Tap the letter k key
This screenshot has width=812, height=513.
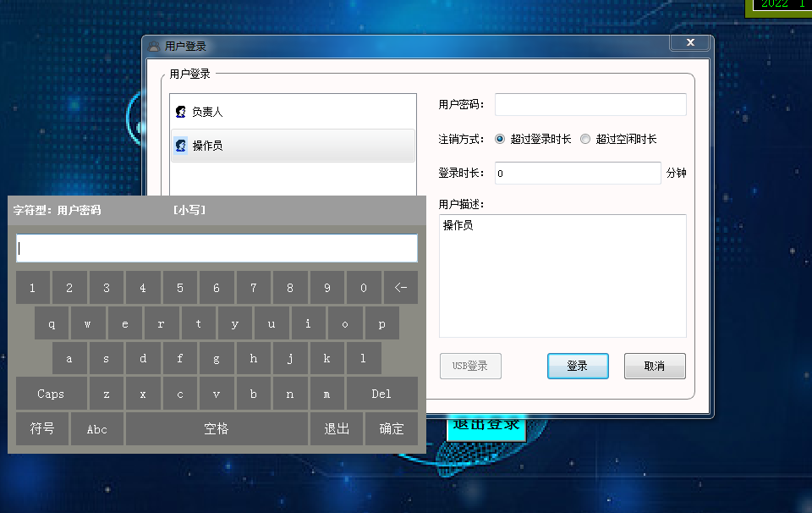point(326,358)
